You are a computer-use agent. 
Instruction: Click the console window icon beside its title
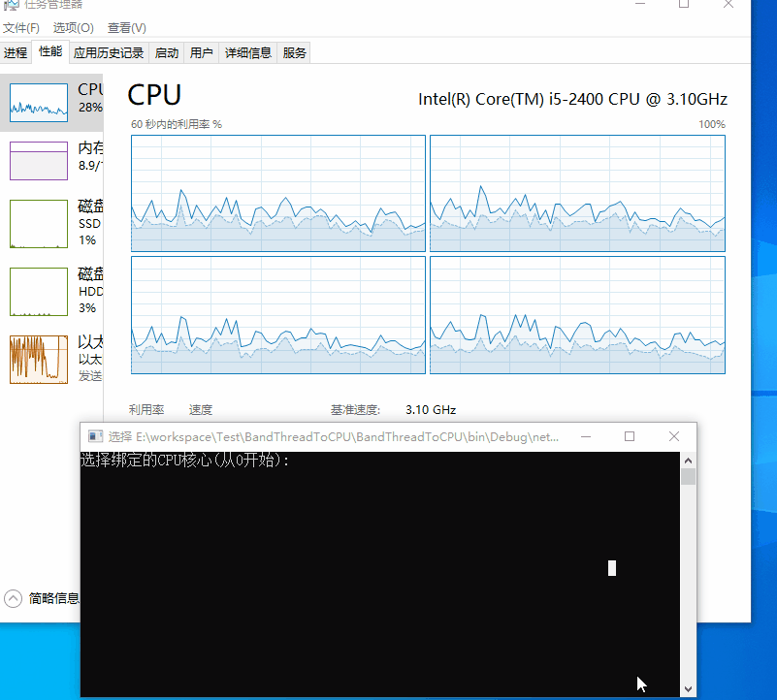95,436
